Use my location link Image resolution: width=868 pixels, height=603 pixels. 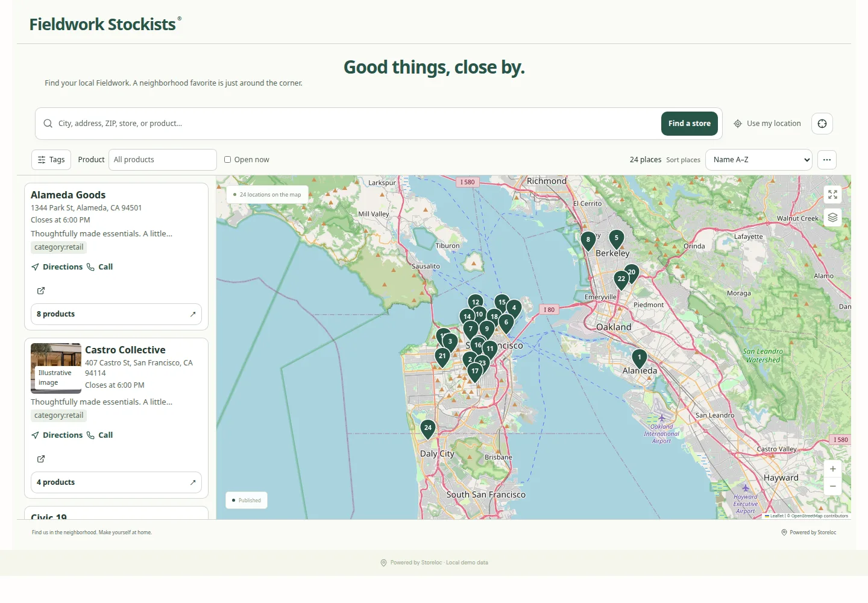pos(767,124)
